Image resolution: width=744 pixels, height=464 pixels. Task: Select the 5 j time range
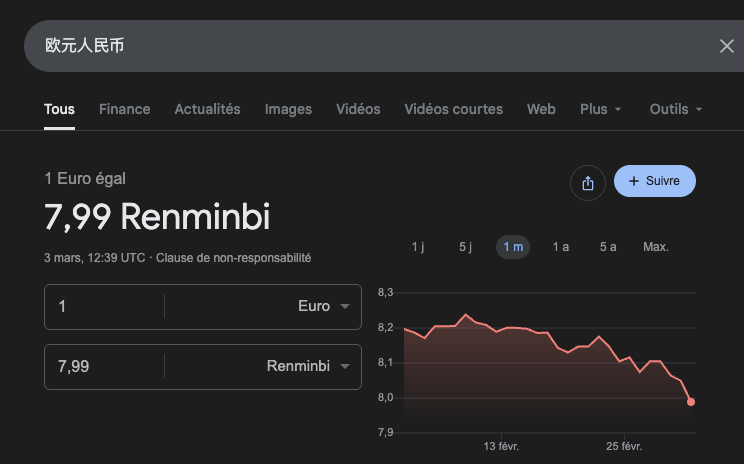click(x=465, y=247)
